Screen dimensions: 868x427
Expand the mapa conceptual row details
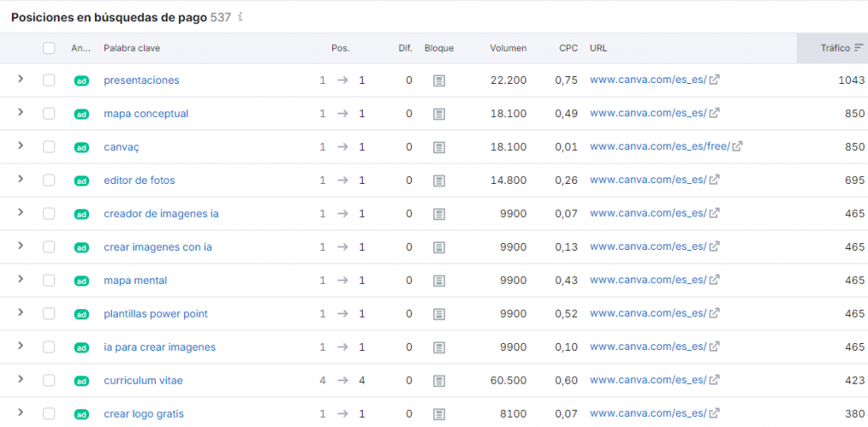[20, 112]
